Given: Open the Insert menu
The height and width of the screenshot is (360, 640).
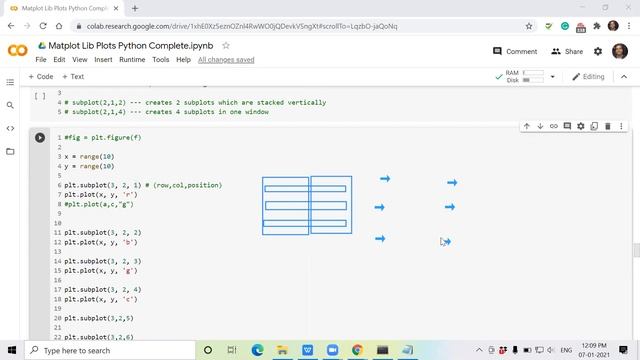Looking at the screenshot, I should point(103,60).
